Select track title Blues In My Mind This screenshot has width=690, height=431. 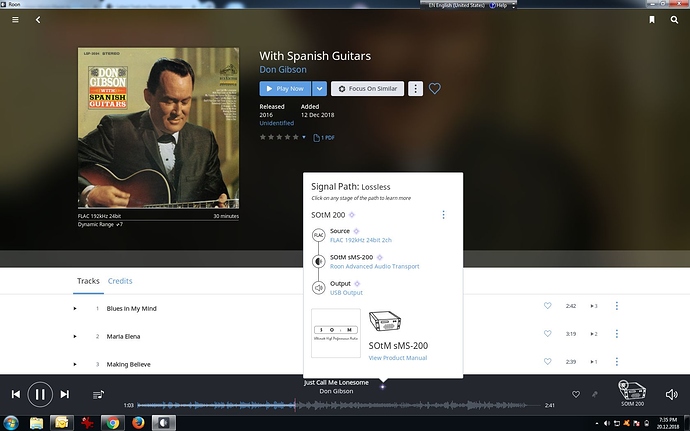pos(132,309)
